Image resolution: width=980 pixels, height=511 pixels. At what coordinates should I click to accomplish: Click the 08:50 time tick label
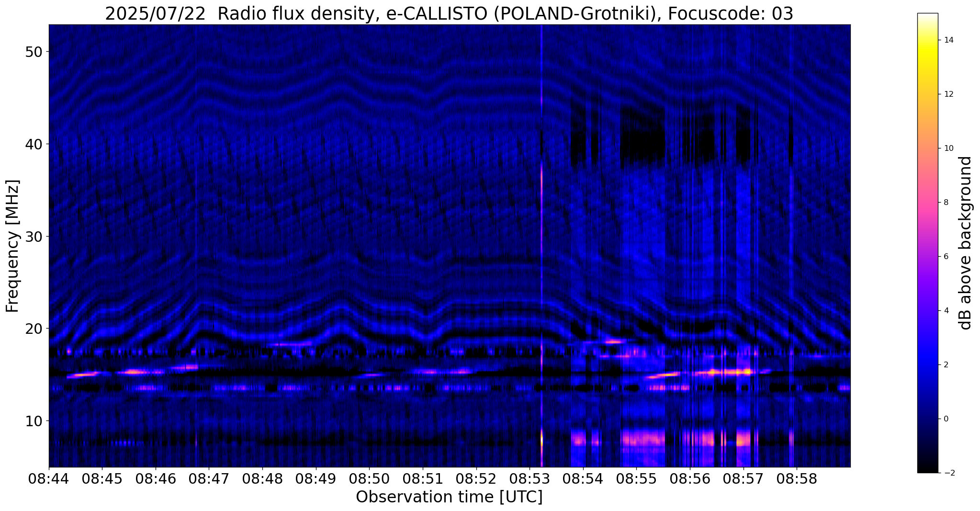[369, 479]
